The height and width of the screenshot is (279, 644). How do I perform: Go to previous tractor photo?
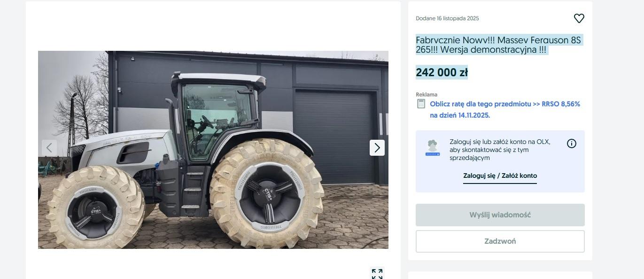(49, 148)
